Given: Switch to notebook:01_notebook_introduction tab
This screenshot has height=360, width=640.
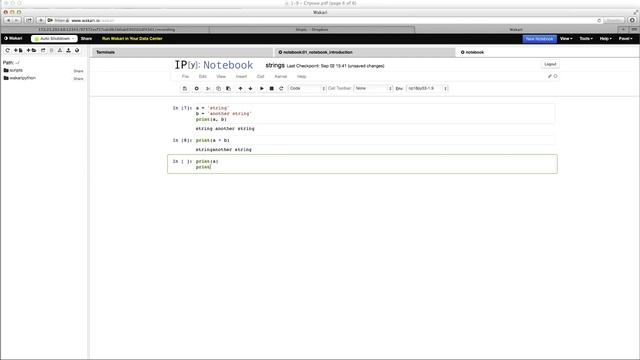Looking at the screenshot, I should coord(364,52).
